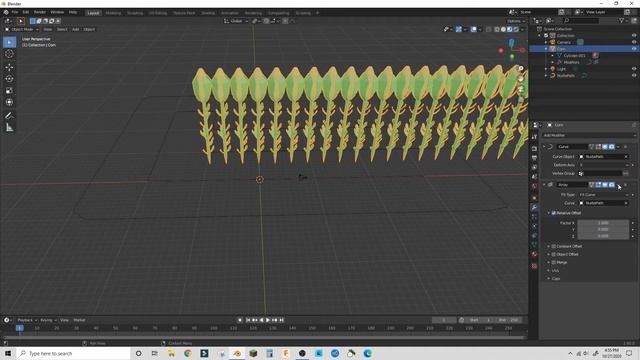
Task: Click the zoom magnifier viewport gizmo icon
Action: (x=521, y=69)
